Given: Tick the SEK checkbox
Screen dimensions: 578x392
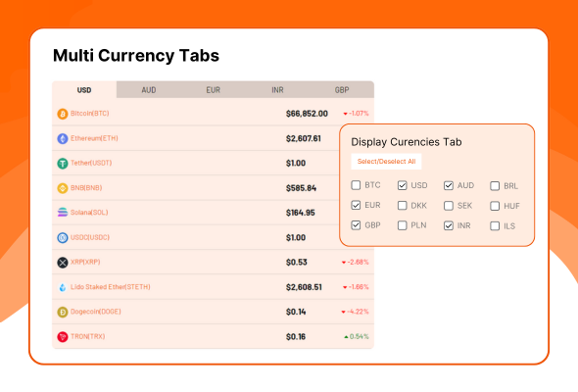Looking at the screenshot, I should tap(449, 206).
